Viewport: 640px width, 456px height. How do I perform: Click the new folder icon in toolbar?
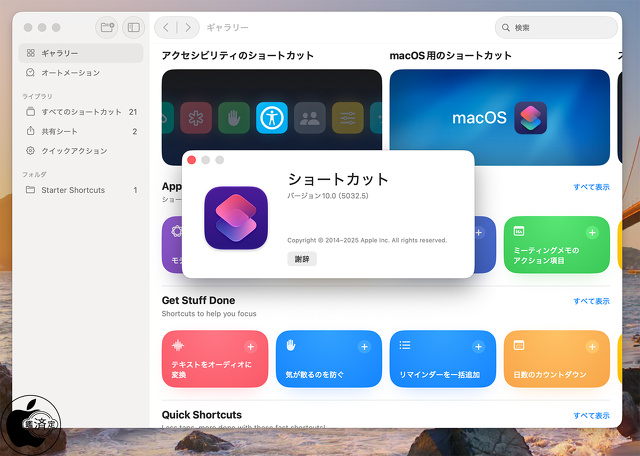(x=107, y=27)
